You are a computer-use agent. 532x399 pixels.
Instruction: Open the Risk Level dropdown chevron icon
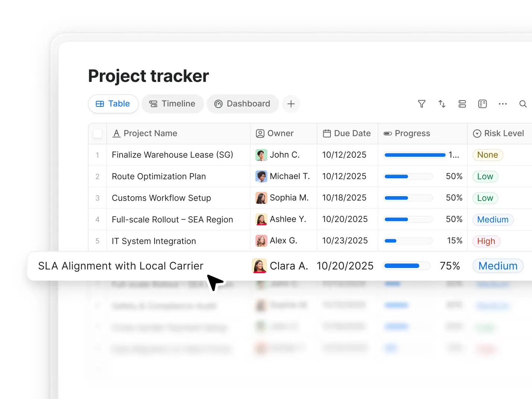[477, 133]
